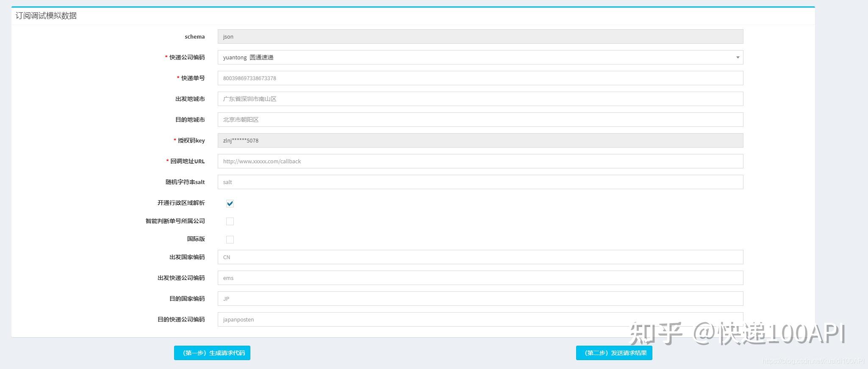Open the 快递公司编码 dropdown arrow
868x369 pixels.
click(x=738, y=57)
